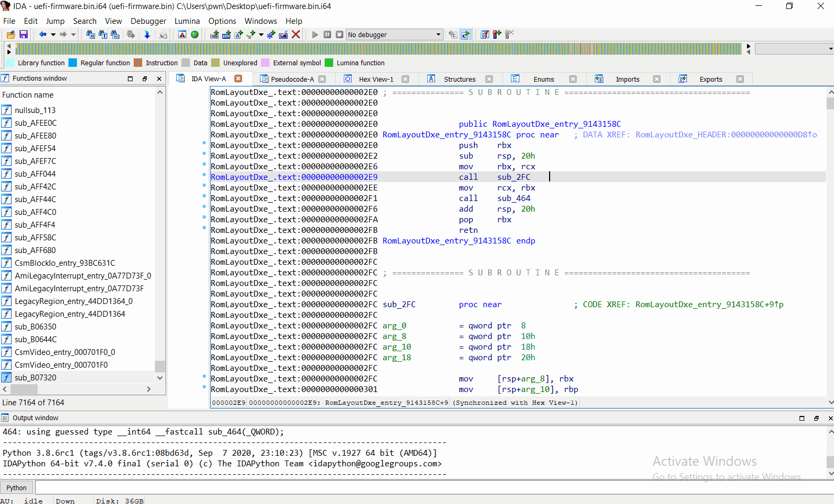Image resolution: width=834 pixels, height=504 pixels.
Task: Start process with the play button
Action: coord(315,34)
